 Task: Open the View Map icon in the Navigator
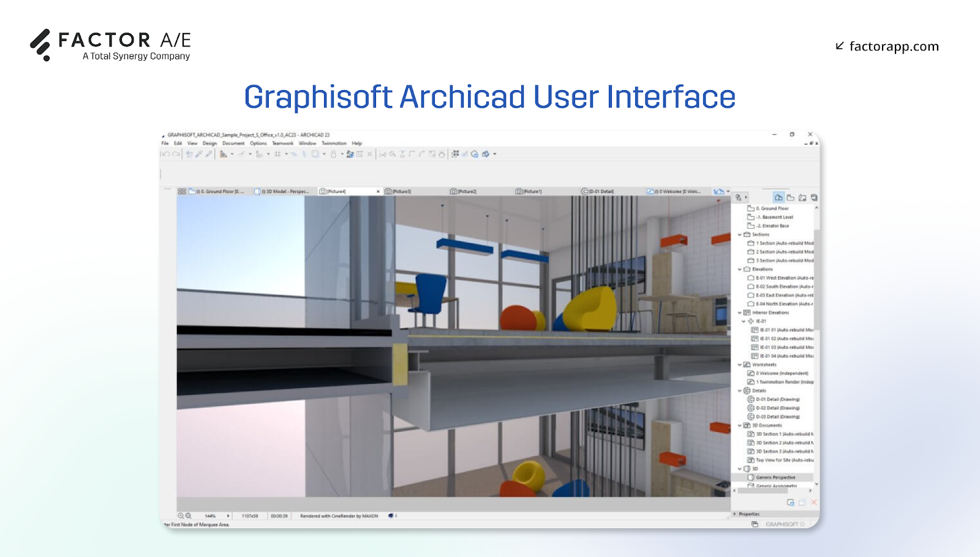coord(791,197)
